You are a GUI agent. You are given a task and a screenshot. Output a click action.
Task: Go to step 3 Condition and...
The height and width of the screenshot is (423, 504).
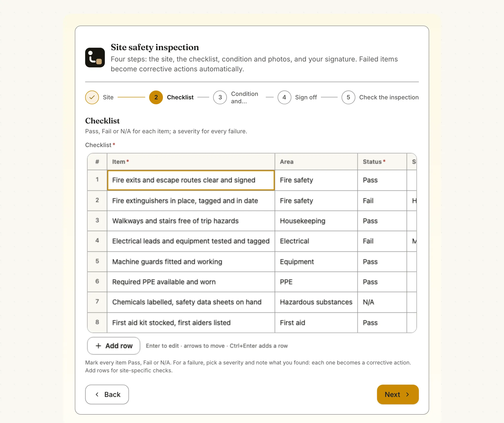point(236,97)
